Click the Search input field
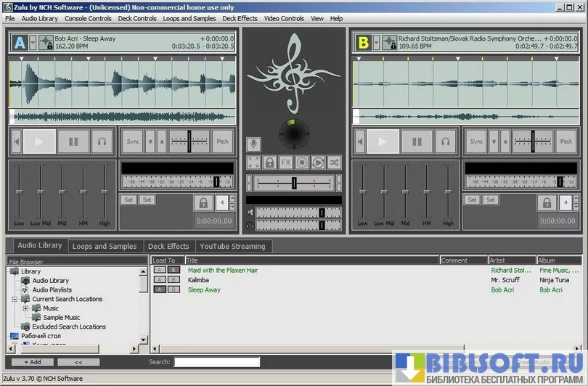 click(216, 362)
